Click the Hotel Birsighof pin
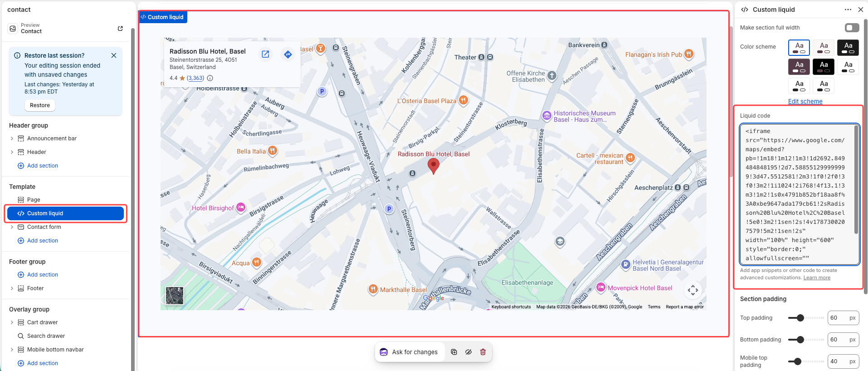The width and height of the screenshot is (868, 371). [x=241, y=208]
